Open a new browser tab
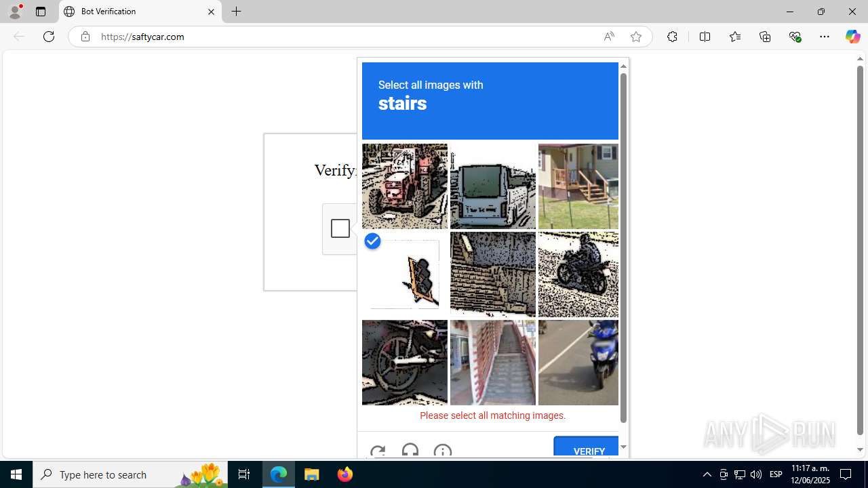Image resolution: width=868 pixels, height=488 pixels. (236, 12)
